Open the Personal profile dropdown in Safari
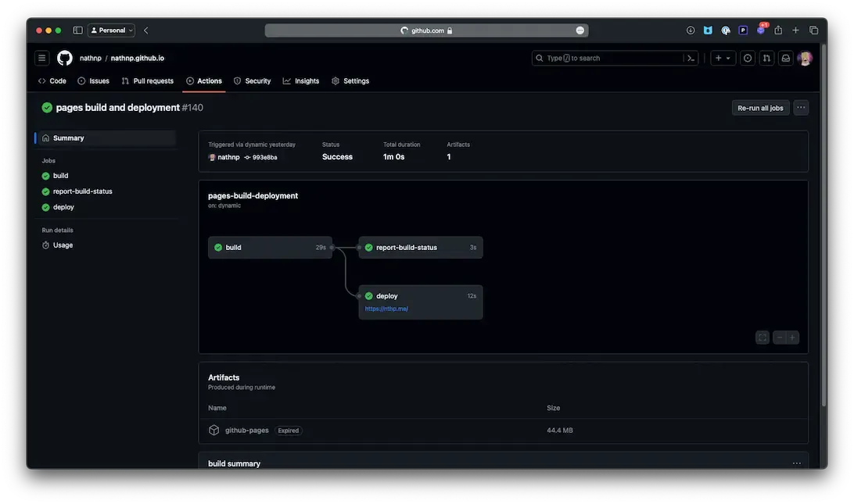 coord(112,30)
